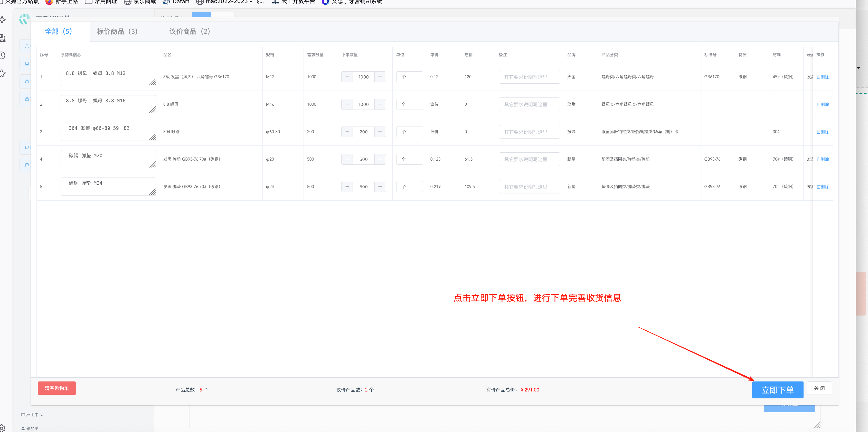Click minus icon for 弹垫 M20 row
This screenshot has width=868, height=432.
coord(347,159)
